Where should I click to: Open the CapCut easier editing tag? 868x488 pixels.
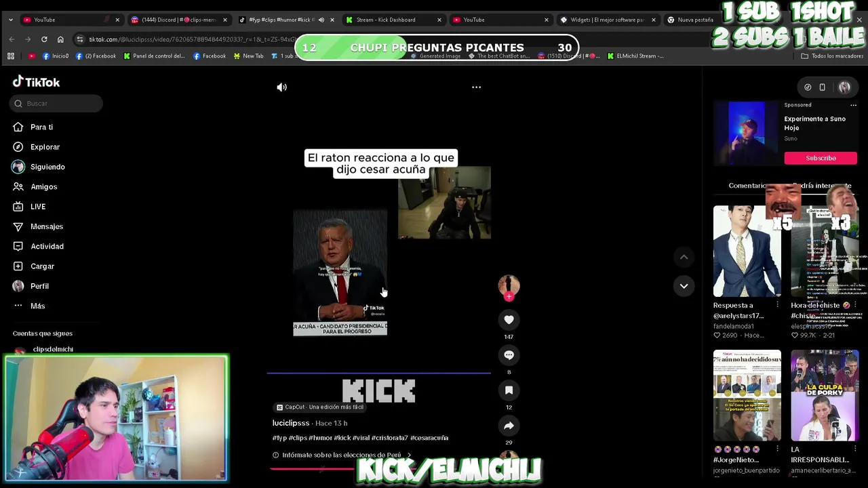[320, 407]
